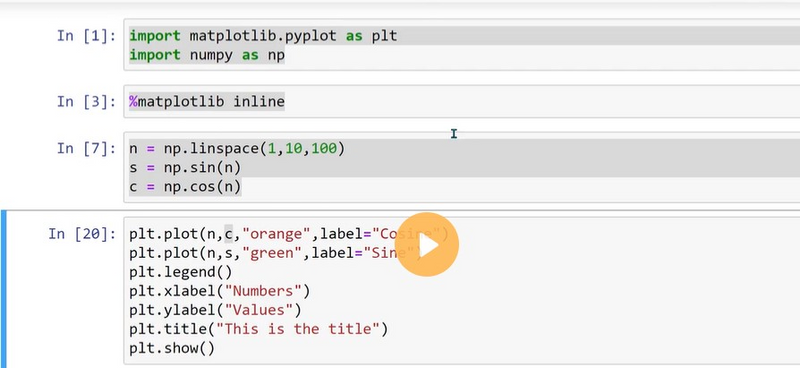Click the "orange" string in the first plot call

point(276,234)
